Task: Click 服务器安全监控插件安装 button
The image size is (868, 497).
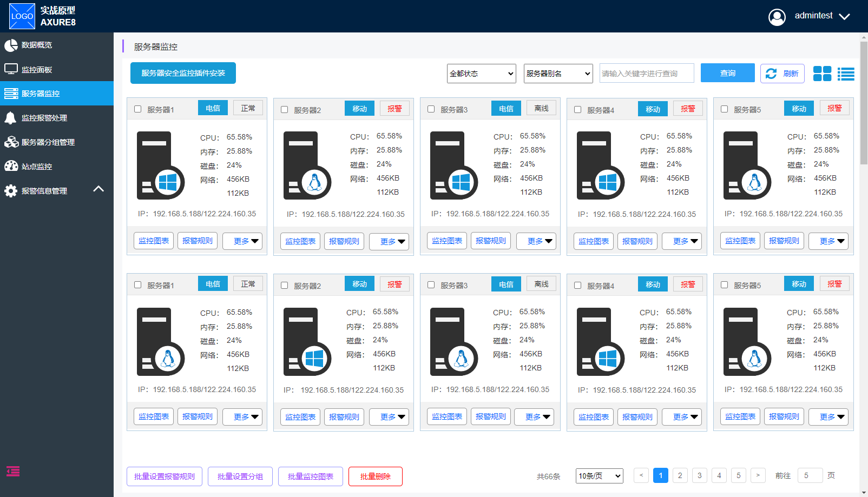Action: coord(183,73)
